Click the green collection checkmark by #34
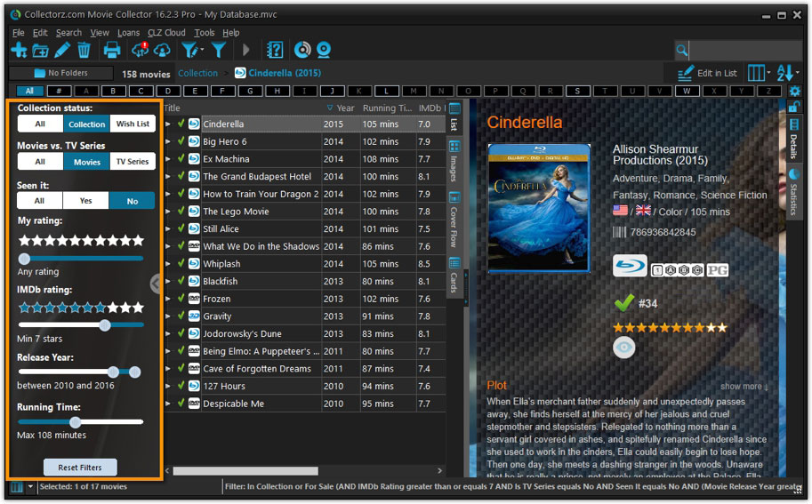This screenshot has width=812, height=504. pos(624,303)
